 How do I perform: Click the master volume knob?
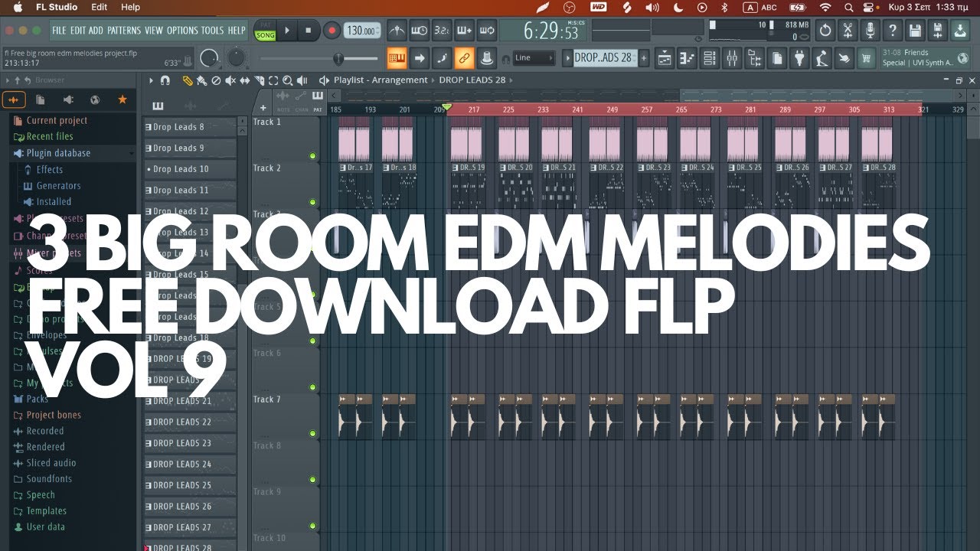(x=208, y=57)
